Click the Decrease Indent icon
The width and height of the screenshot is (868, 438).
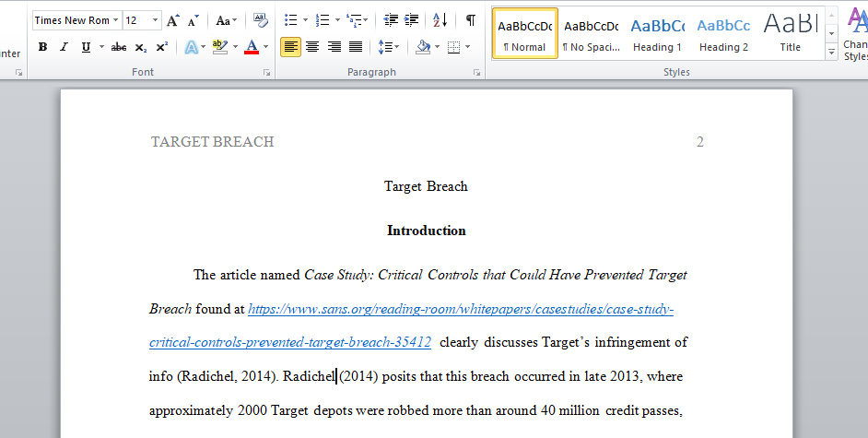coord(391,20)
